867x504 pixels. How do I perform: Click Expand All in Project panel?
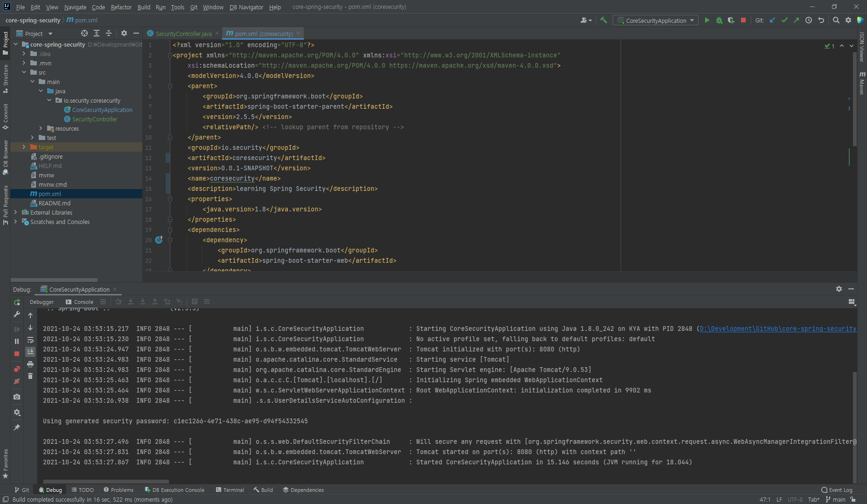97,33
